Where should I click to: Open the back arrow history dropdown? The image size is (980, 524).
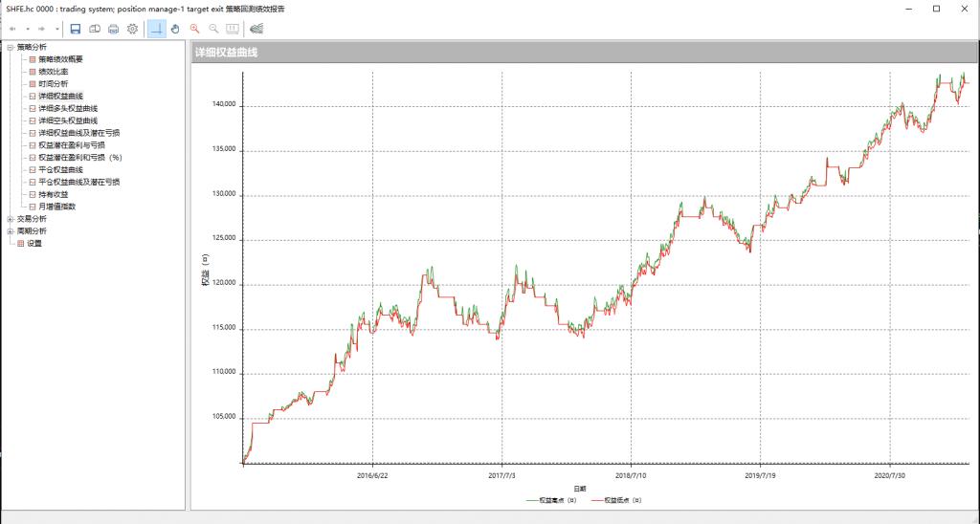coord(28,29)
